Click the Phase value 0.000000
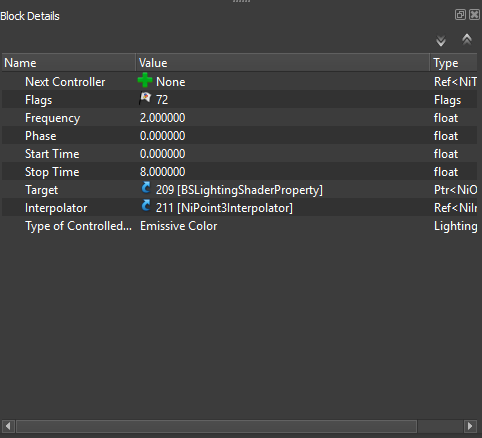Image resolution: width=482 pixels, height=438 pixels. pyautogui.click(x=163, y=136)
